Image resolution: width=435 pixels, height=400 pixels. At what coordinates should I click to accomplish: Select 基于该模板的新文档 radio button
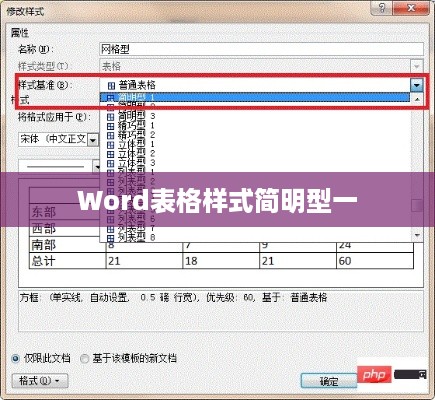pos(85,359)
